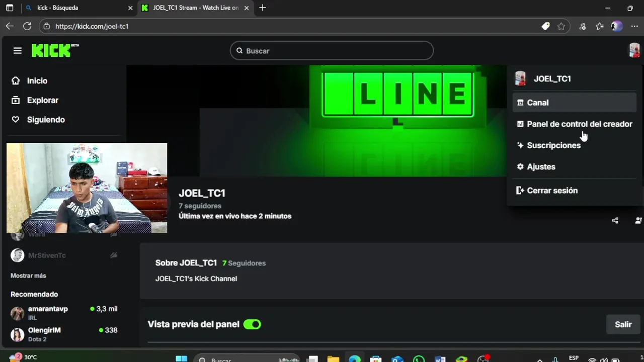This screenshot has width=644, height=362.
Task: Click JOEL_TC1 username in dropdown header
Action: click(x=552, y=78)
